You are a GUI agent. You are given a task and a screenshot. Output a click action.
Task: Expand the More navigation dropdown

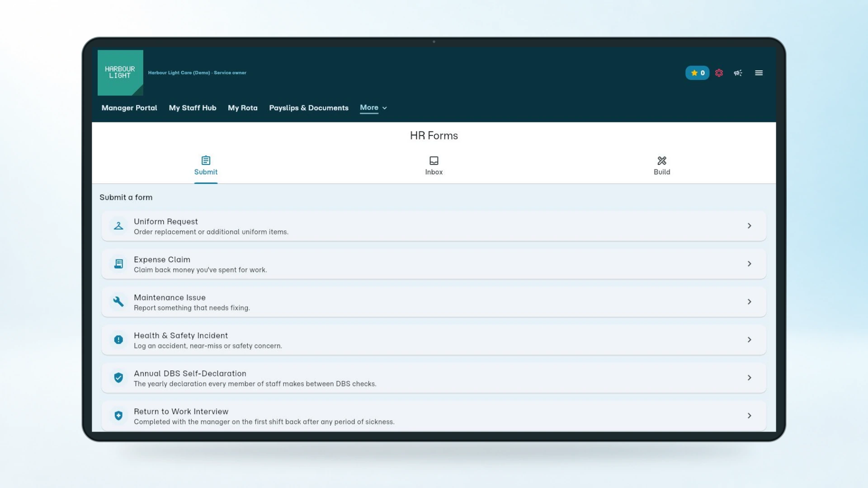click(373, 108)
